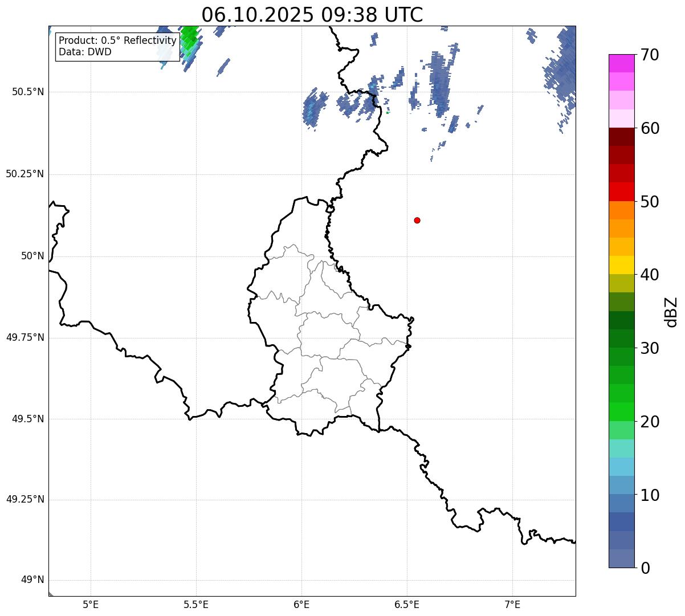Click the Data: DWD label

click(x=85, y=52)
